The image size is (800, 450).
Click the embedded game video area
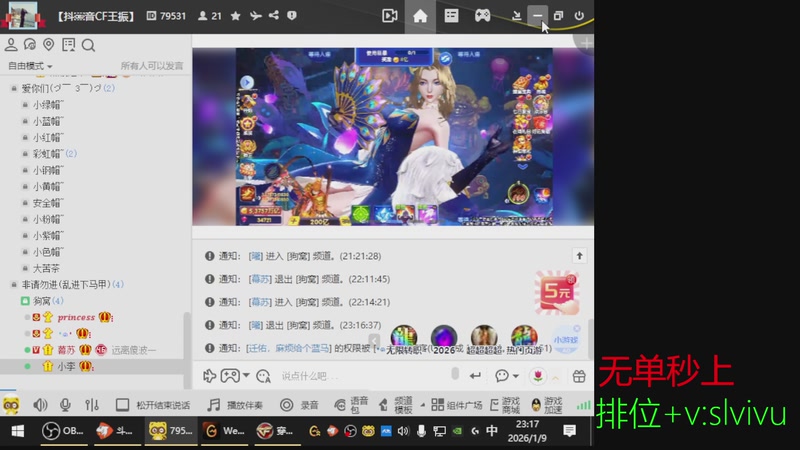click(x=393, y=137)
